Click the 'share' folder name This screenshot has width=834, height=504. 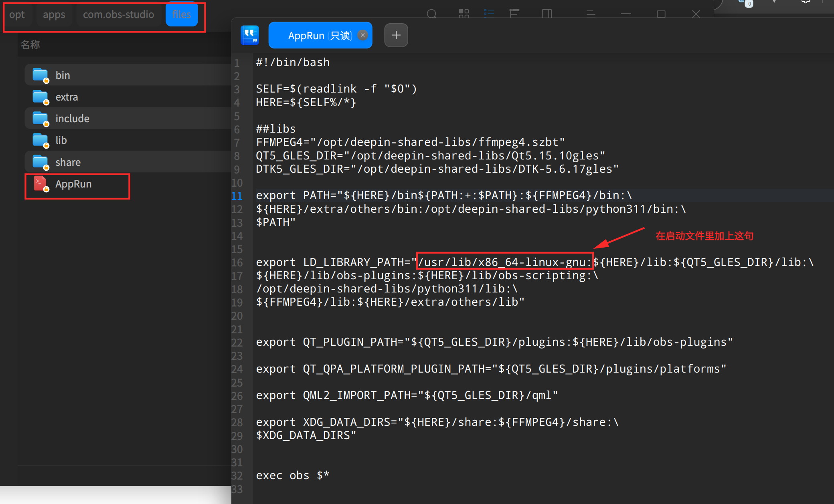68,162
